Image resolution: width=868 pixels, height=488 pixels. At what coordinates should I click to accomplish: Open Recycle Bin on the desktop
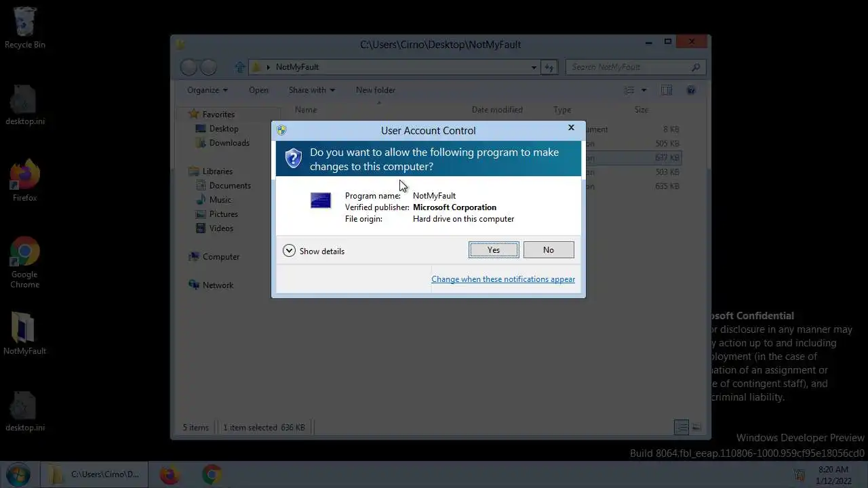tap(25, 28)
